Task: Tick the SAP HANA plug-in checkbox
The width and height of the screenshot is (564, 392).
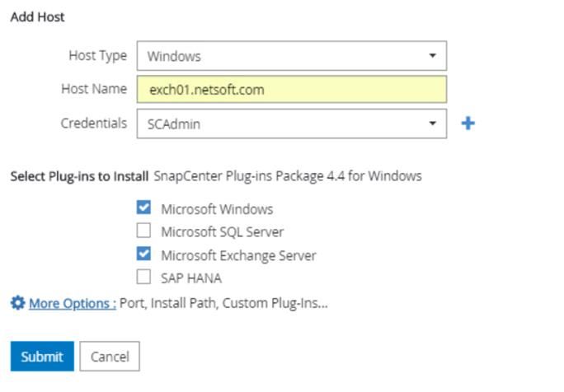Action: (x=143, y=277)
